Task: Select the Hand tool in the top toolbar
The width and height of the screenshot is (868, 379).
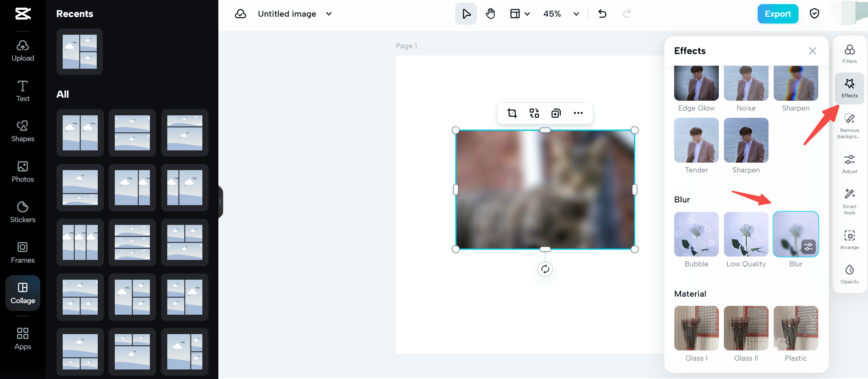Action: point(490,14)
